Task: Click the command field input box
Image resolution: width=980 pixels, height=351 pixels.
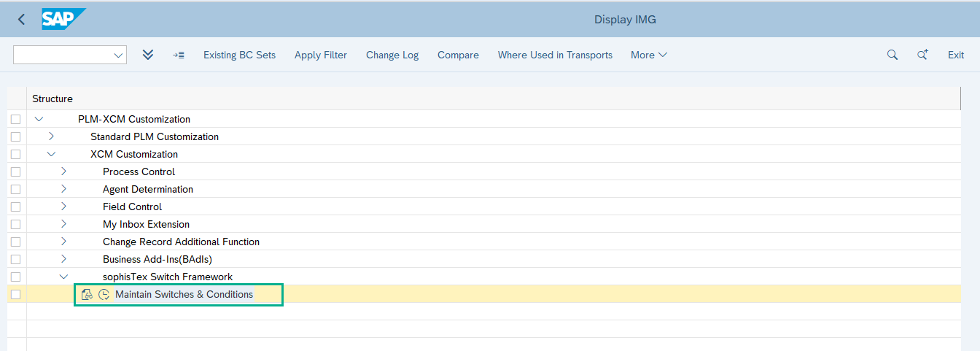Action: pos(62,55)
